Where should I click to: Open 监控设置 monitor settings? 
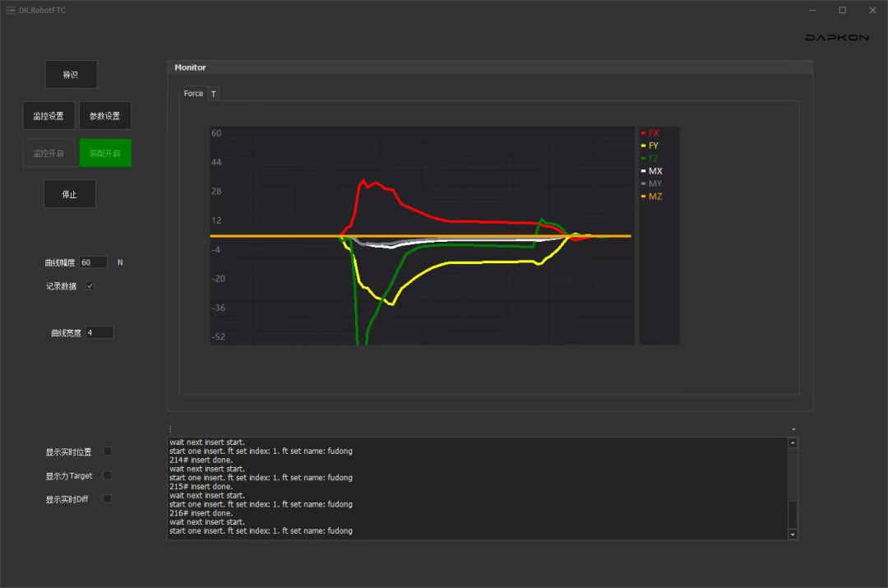pyautogui.click(x=49, y=116)
